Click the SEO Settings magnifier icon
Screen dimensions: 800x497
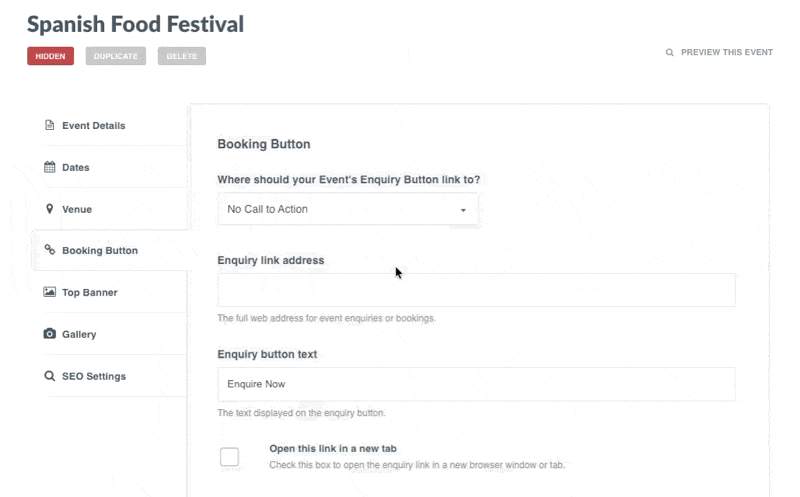(x=49, y=376)
